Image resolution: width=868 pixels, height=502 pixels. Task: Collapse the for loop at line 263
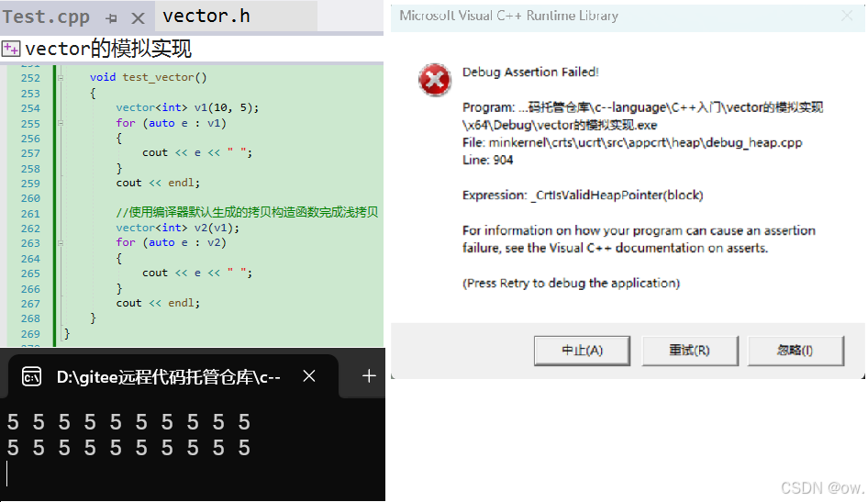[x=61, y=242]
